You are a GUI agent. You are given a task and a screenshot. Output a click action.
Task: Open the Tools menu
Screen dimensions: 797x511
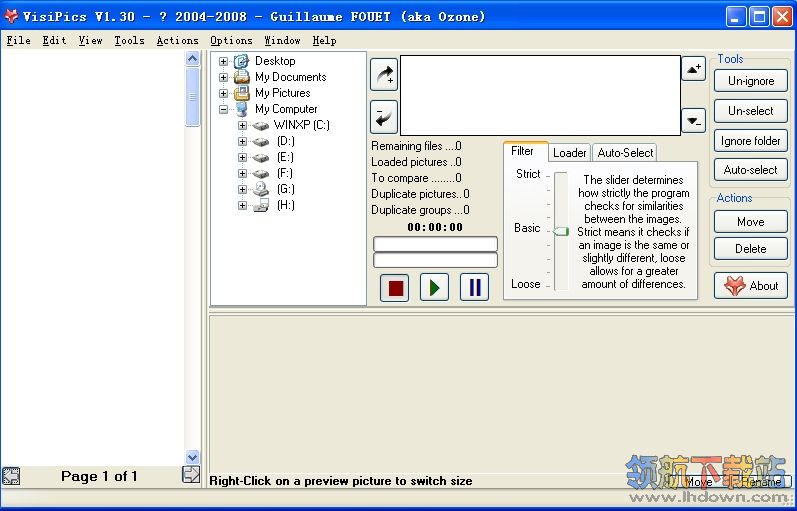(129, 40)
